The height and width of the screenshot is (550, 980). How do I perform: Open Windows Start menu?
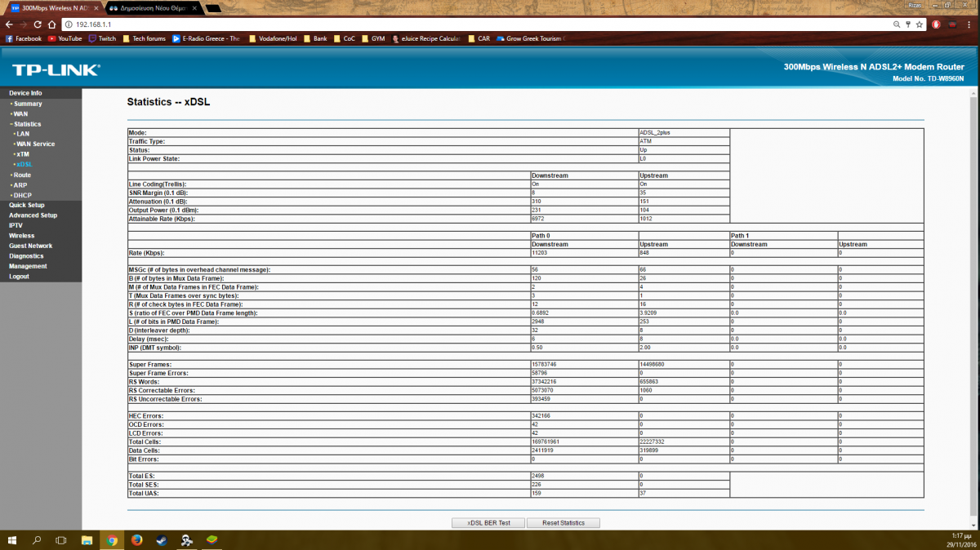(x=12, y=540)
